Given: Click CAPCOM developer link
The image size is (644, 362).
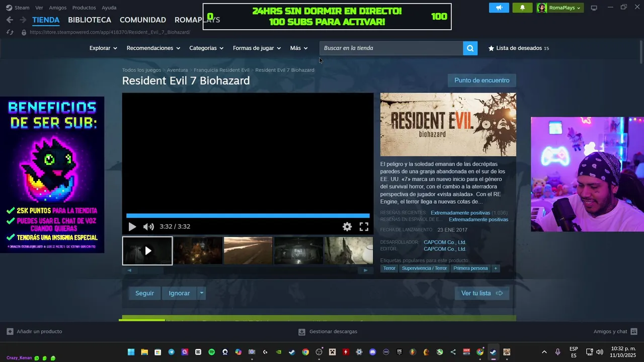Looking at the screenshot, I should (445, 242).
